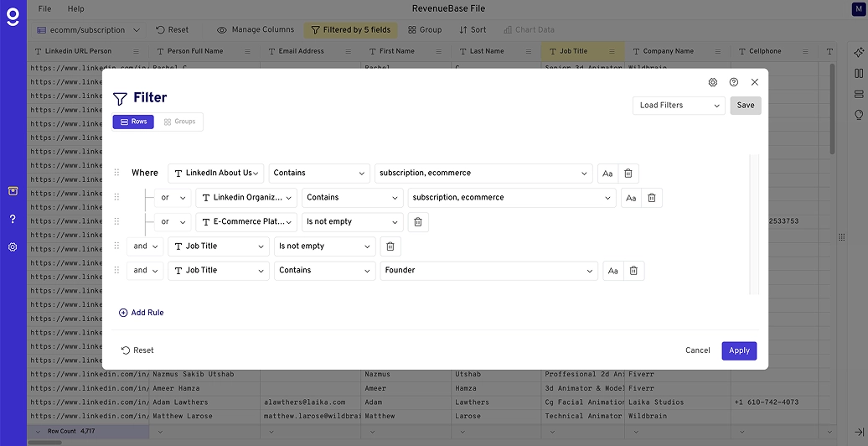Toggle case sensitivity for LinkedIn About Us rule
Viewport: 868px width, 446px height.
[607, 173]
